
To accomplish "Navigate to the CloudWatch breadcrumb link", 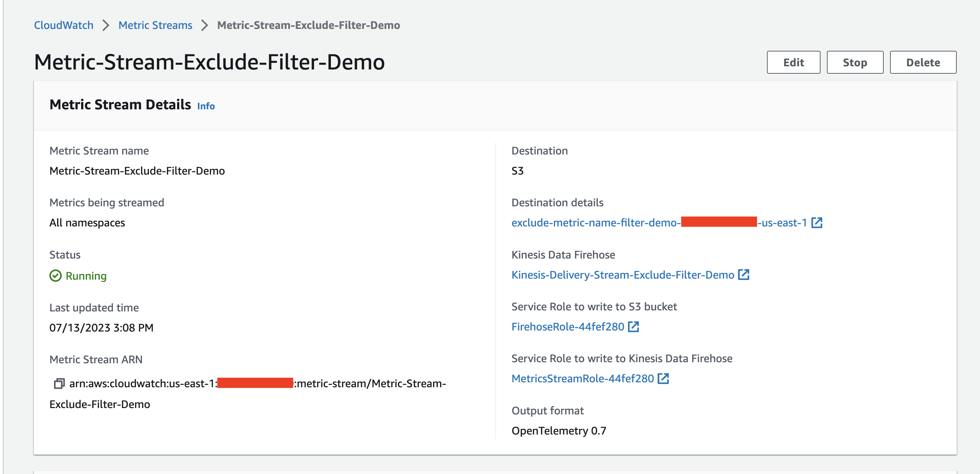I will 63,25.
